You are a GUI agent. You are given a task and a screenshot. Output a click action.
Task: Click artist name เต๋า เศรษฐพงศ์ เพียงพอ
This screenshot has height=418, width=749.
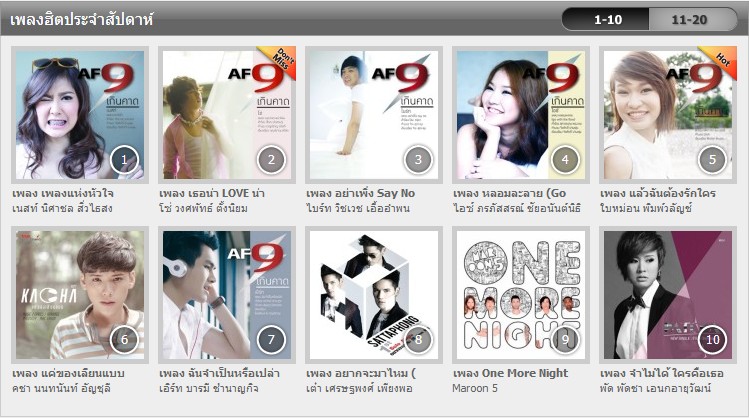[x=359, y=388]
